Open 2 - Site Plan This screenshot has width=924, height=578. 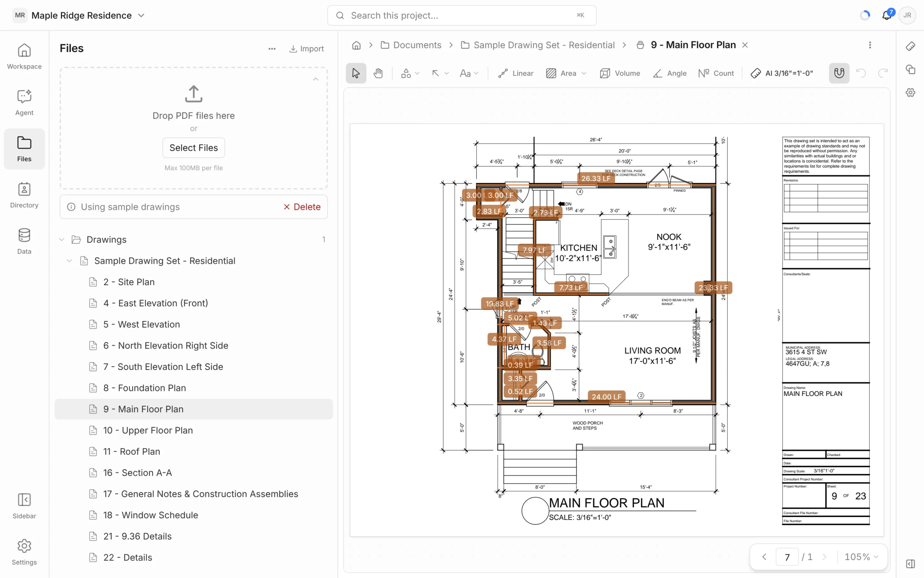pos(193,282)
